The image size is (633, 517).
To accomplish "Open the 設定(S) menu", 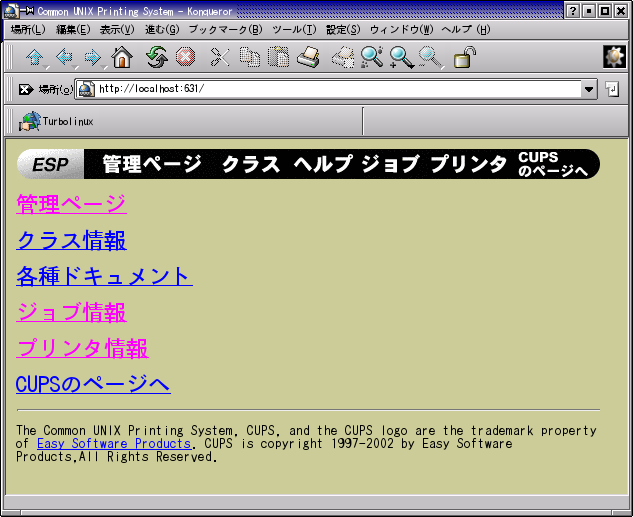I will (x=343, y=29).
